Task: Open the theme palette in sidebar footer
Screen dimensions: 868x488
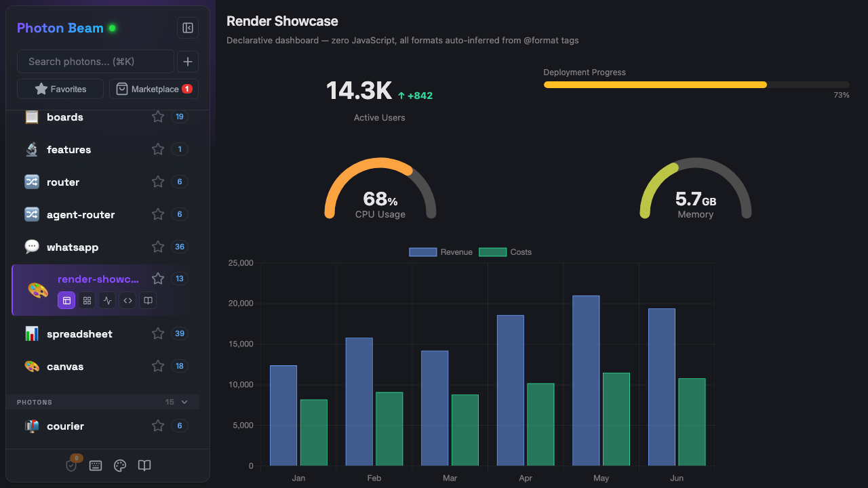Action: coord(120,466)
